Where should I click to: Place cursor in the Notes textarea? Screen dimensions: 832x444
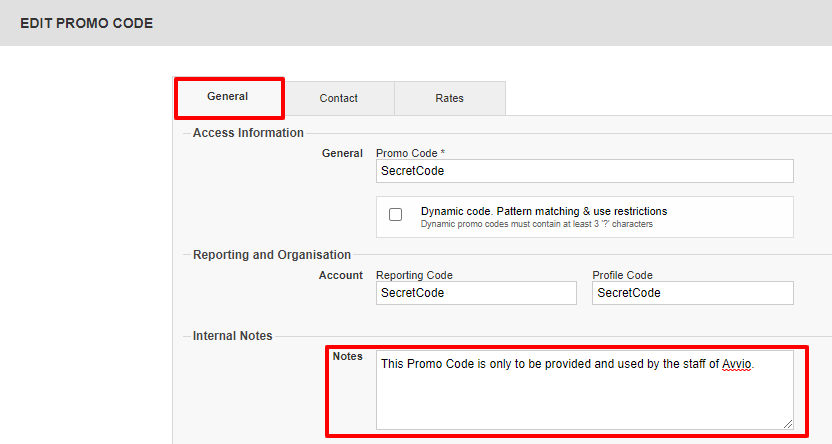pos(585,390)
